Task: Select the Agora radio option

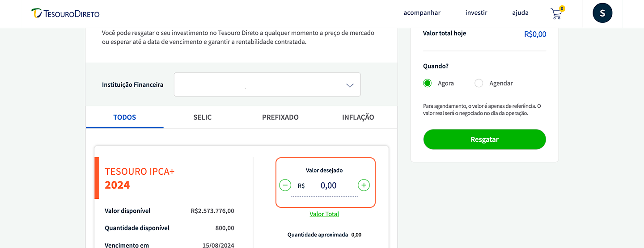Action: pyautogui.click(x=428, y=83)
